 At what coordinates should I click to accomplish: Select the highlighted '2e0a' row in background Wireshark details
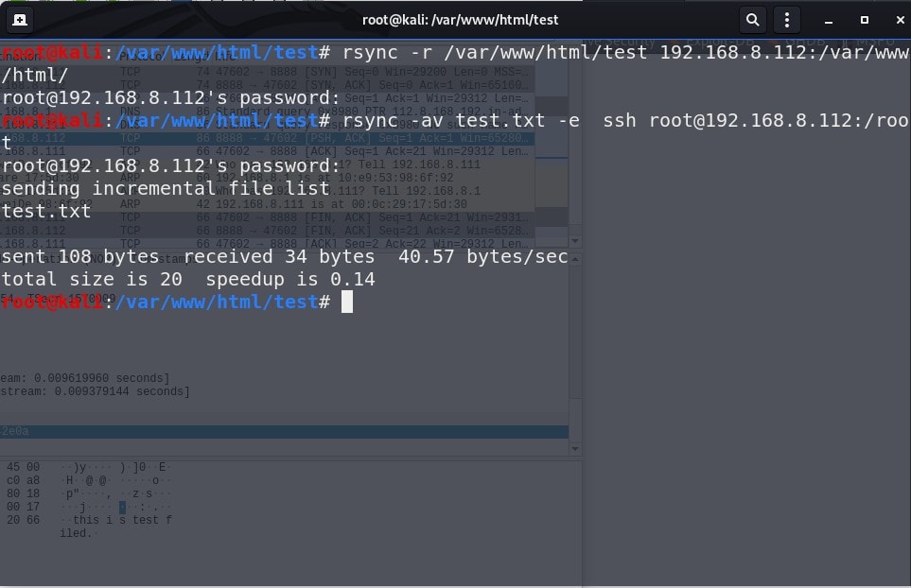(x=284, y=431)
